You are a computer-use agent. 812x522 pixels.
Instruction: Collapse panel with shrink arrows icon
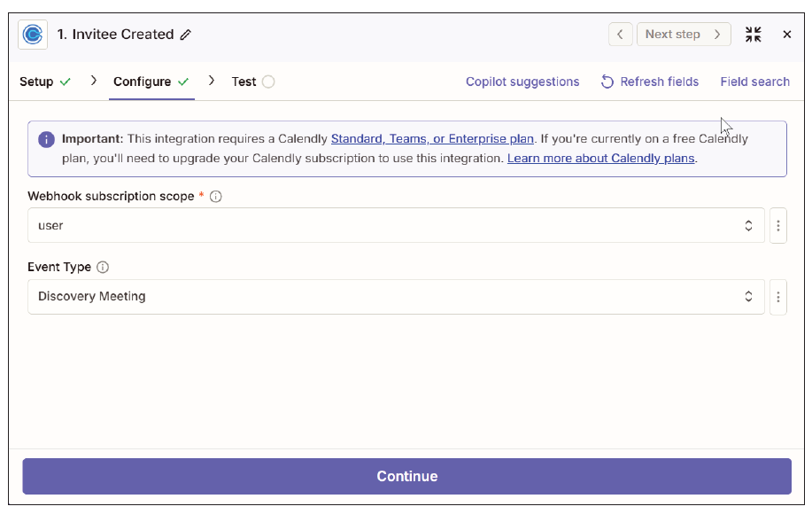click(x=753, y=35)
